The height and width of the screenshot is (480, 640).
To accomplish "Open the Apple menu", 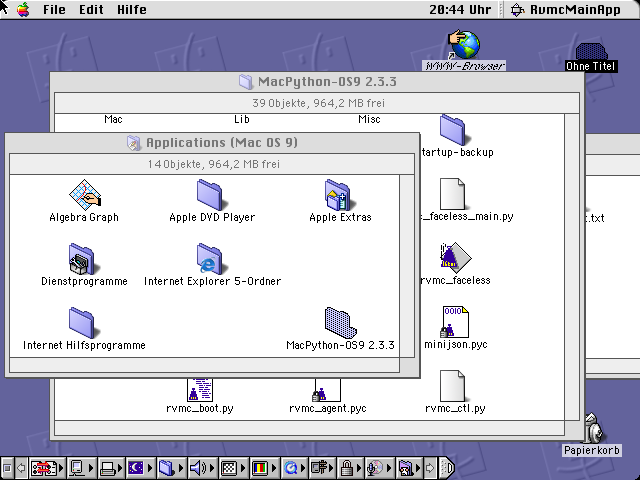I will pyautogui.click(x=23, y=9).
